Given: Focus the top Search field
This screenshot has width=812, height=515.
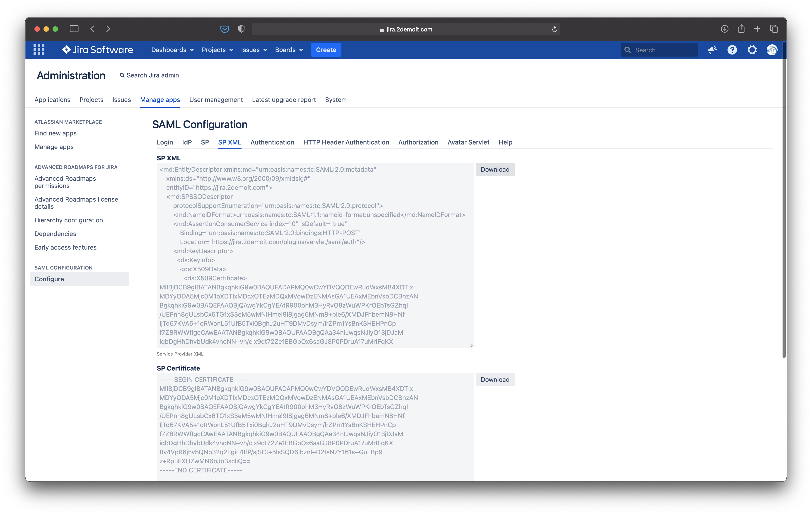Looking at the screenshot, I should point(659,50).
